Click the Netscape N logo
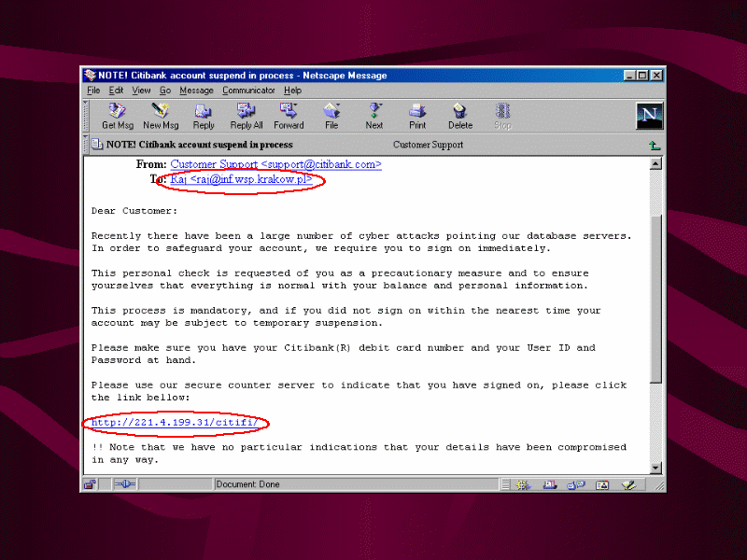Image resolution: width=747 pixels, height=560 pixels. pos(649,116)
